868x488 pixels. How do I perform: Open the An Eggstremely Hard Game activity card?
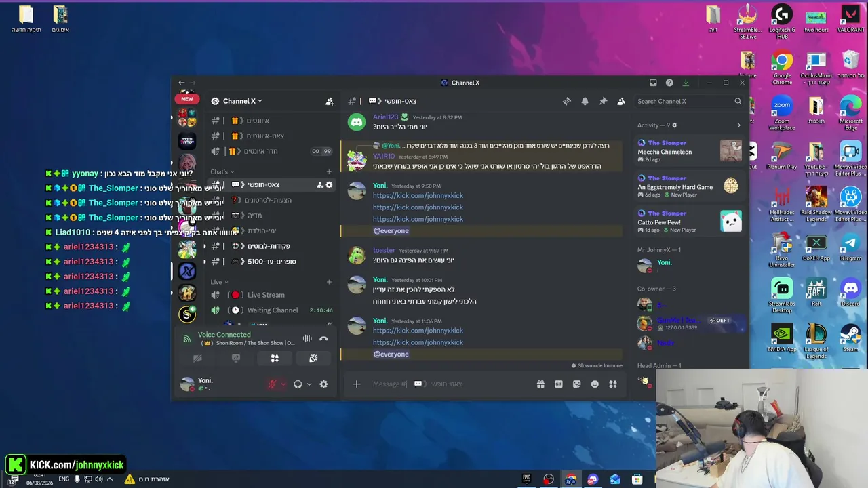click(690, 186)
